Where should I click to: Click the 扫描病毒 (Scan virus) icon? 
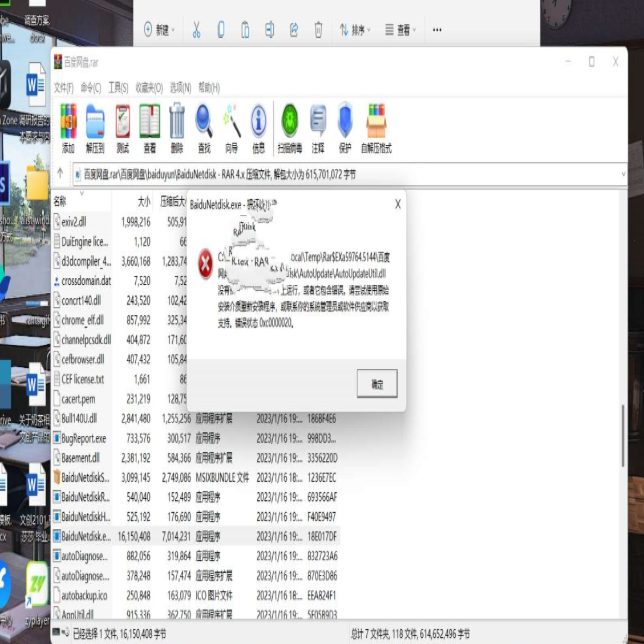290,128
